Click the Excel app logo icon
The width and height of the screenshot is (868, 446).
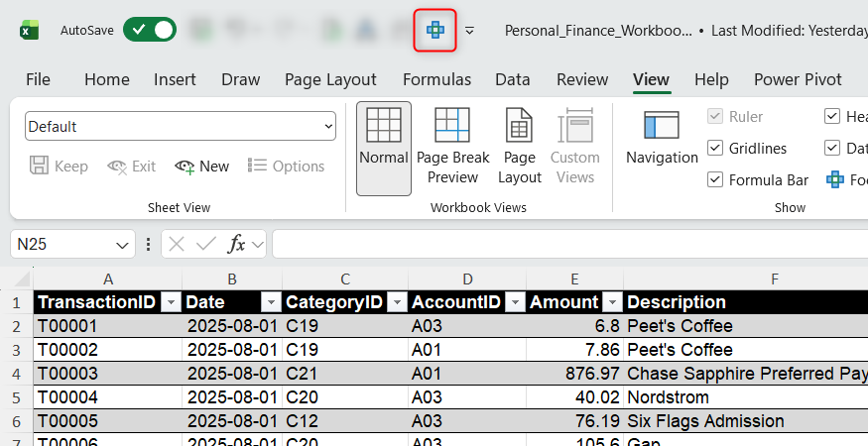point(29,30)
